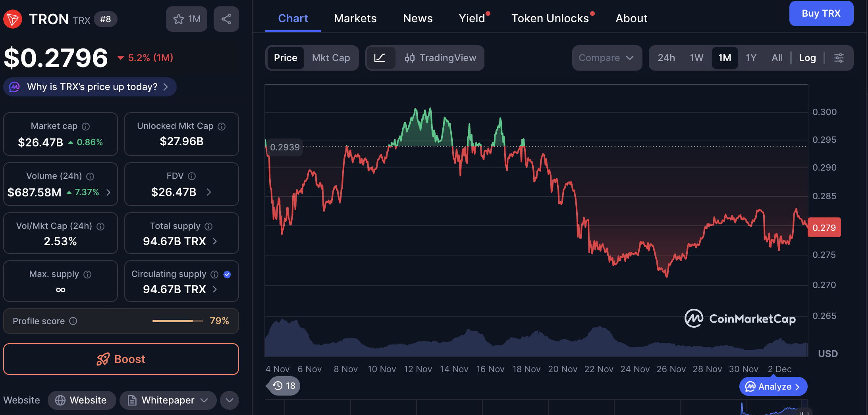
Task: Click the star watchlist icon
Action: point(179,19)
